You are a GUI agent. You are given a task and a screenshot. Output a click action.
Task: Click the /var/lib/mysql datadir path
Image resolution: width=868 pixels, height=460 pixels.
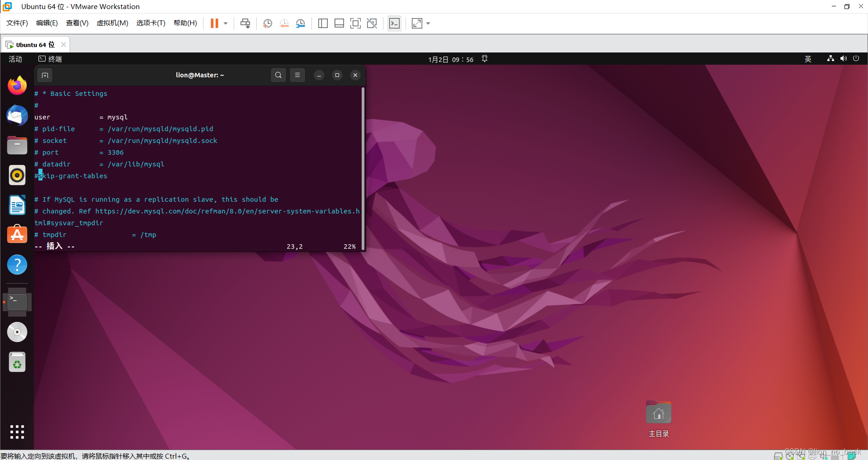click(136, 164)
